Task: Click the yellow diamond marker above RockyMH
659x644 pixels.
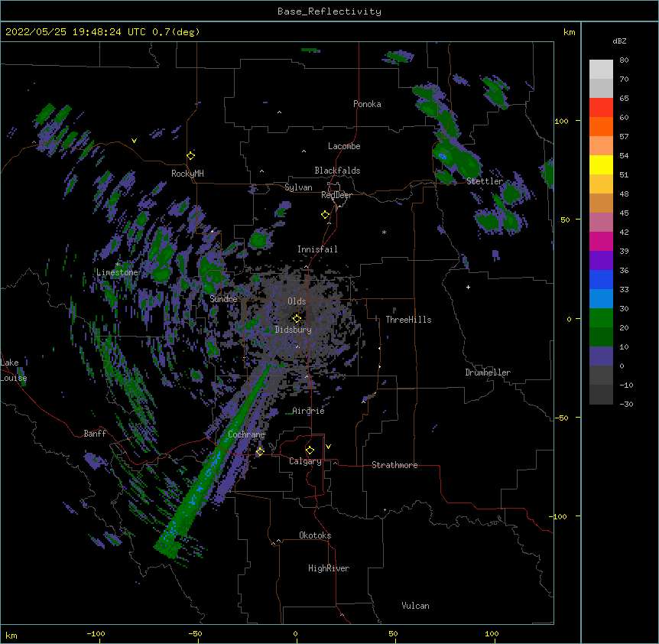Action: click(190, 155)
